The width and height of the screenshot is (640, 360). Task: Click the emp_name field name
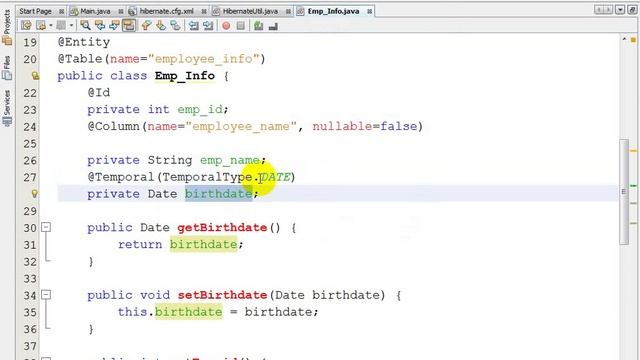tap(230, 160)
